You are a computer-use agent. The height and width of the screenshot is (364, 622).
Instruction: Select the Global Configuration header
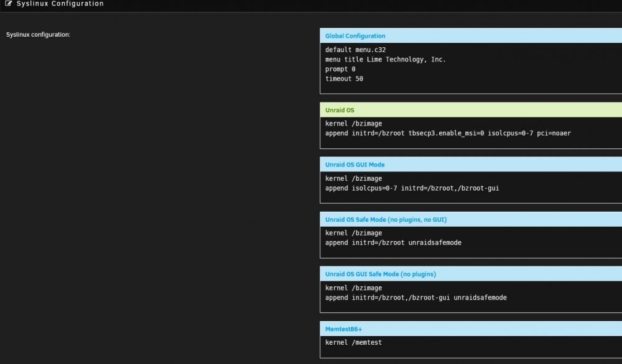tap(471, 35)
